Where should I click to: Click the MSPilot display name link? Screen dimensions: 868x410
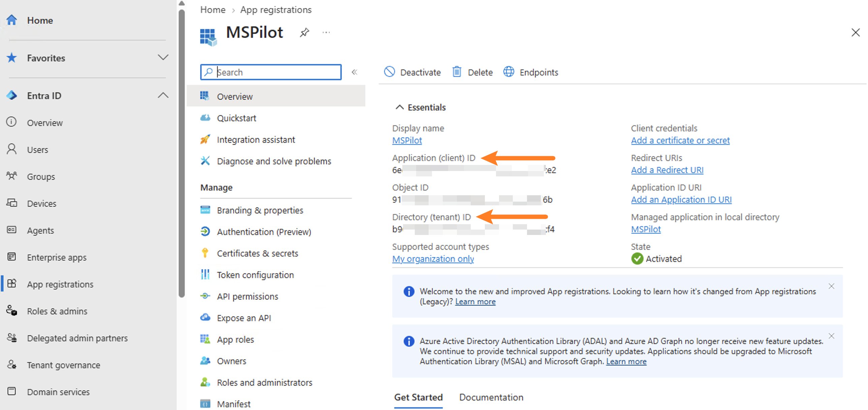click(x=407, y=140)
